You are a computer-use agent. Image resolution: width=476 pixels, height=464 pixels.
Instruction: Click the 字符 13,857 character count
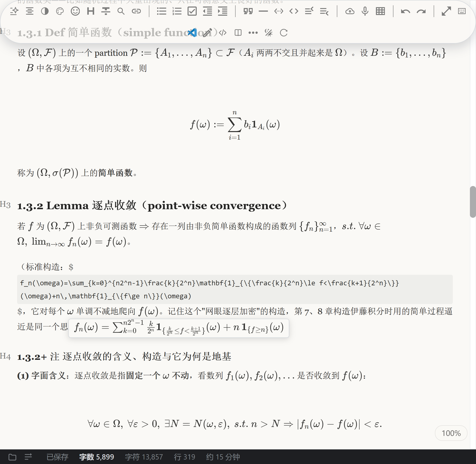(x=144, y=457)
